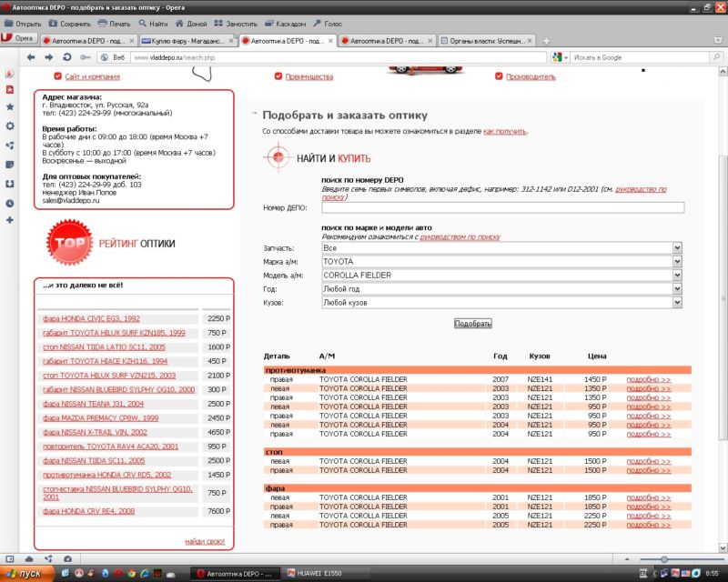Screen dimensions: 728x582
Task: Open the фара MAZDA PREMACY CP8W, 1999 link
Action: click(101, 418)
